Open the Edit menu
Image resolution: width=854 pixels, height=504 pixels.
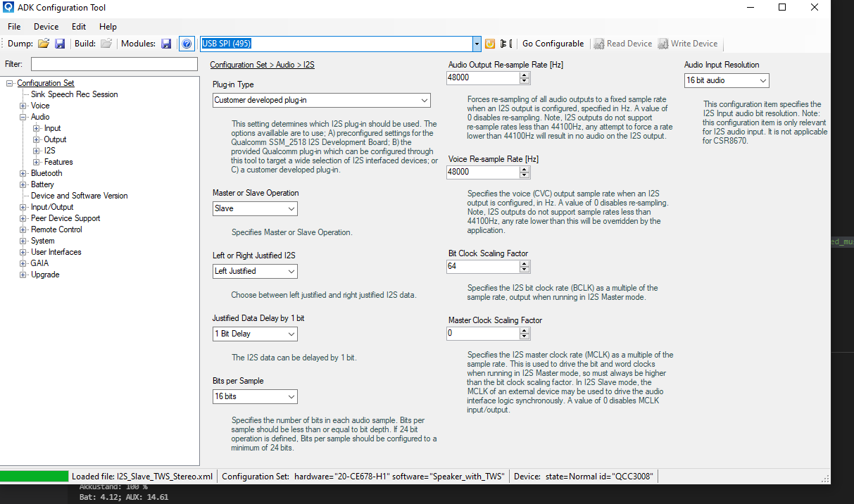pos(79,27)
